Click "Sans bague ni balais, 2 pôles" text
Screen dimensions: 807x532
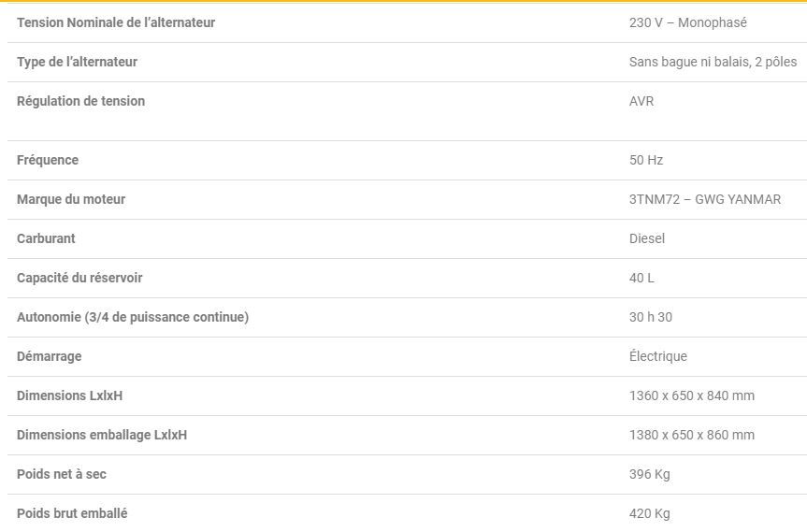713,62
